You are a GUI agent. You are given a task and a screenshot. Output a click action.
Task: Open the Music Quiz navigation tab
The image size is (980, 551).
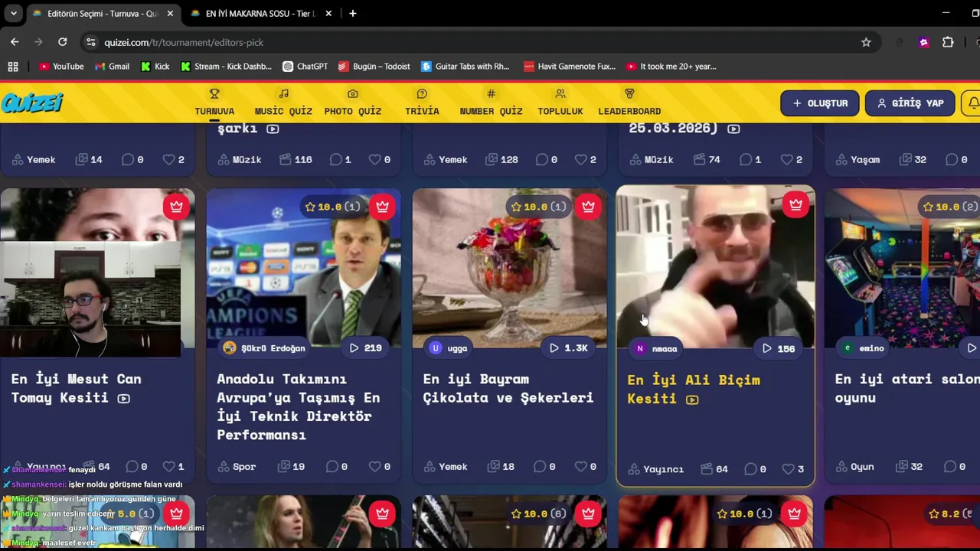click(283, 103)
